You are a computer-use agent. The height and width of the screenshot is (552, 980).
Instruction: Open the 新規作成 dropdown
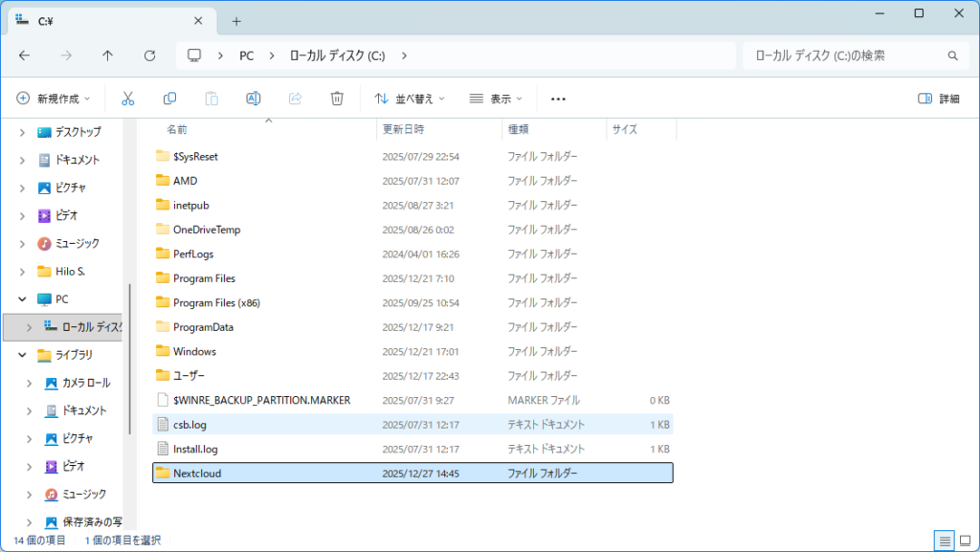click(x=54, y=99)
